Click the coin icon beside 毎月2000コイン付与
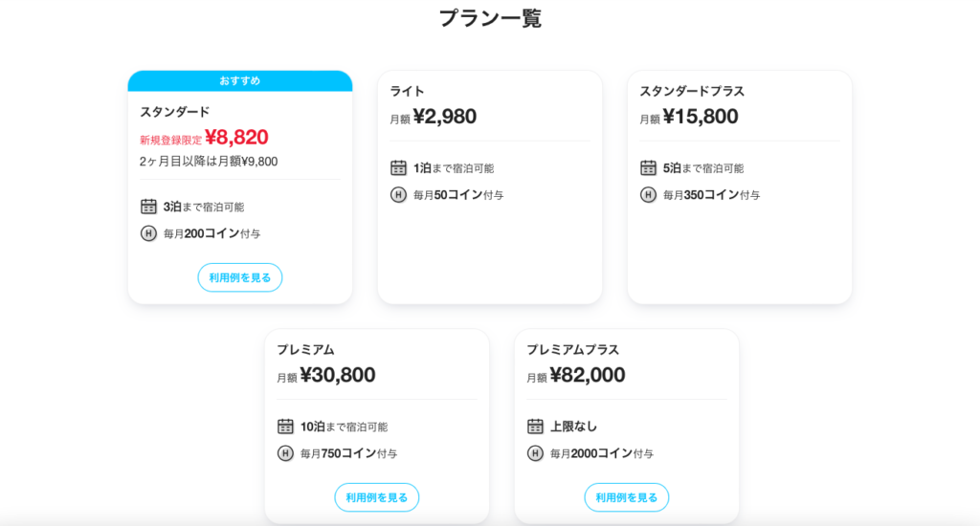 point(535,453)
